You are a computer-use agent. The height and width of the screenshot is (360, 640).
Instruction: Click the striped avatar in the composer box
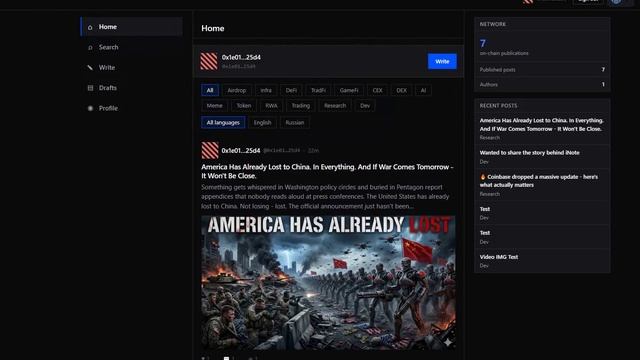[209, 61]
